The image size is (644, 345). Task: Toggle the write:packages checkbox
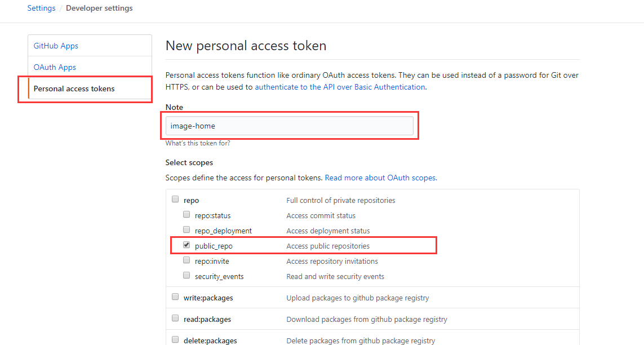175,297
